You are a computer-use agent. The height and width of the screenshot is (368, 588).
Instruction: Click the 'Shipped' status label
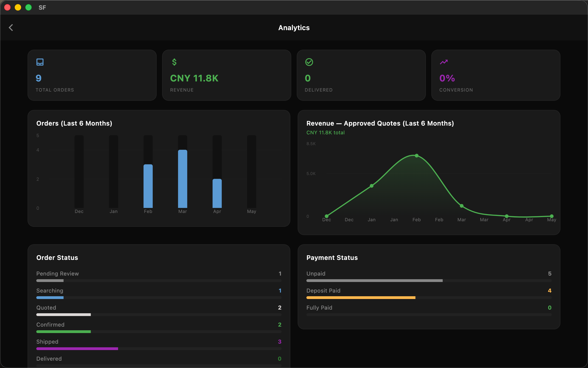(x=47, y=342)
